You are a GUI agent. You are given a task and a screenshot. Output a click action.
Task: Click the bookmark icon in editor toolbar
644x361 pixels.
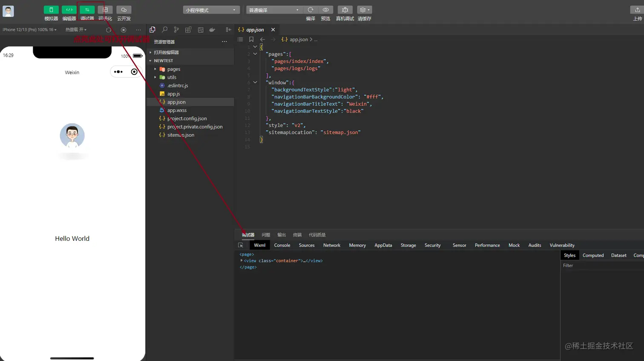click(x=251, y=39)
